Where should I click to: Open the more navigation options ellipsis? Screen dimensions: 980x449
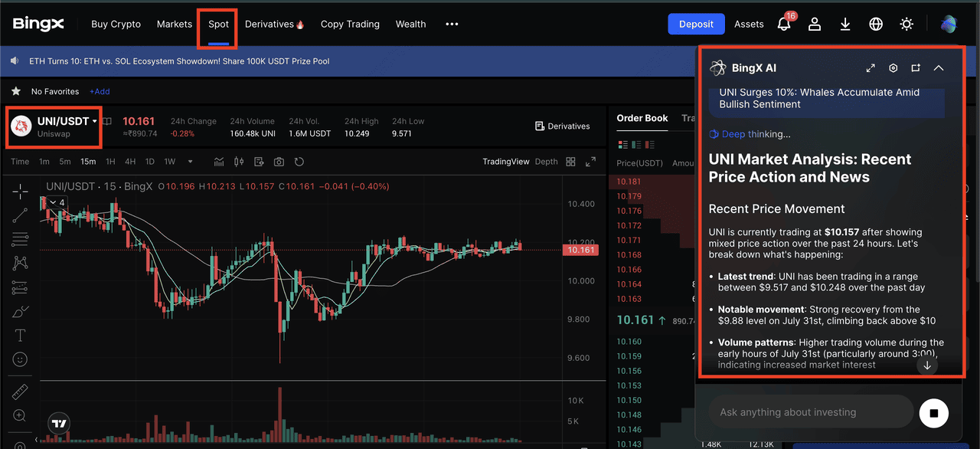point(452,24)
